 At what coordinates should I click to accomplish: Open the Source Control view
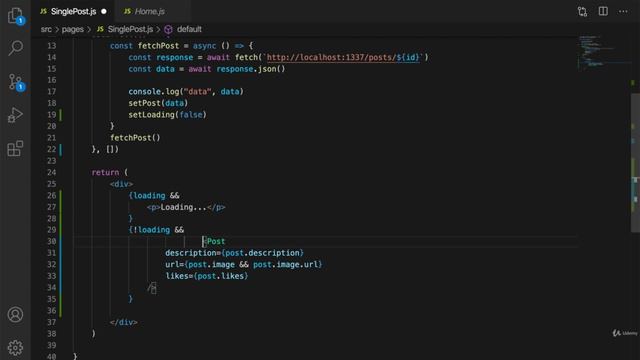[x=16, y=82]
